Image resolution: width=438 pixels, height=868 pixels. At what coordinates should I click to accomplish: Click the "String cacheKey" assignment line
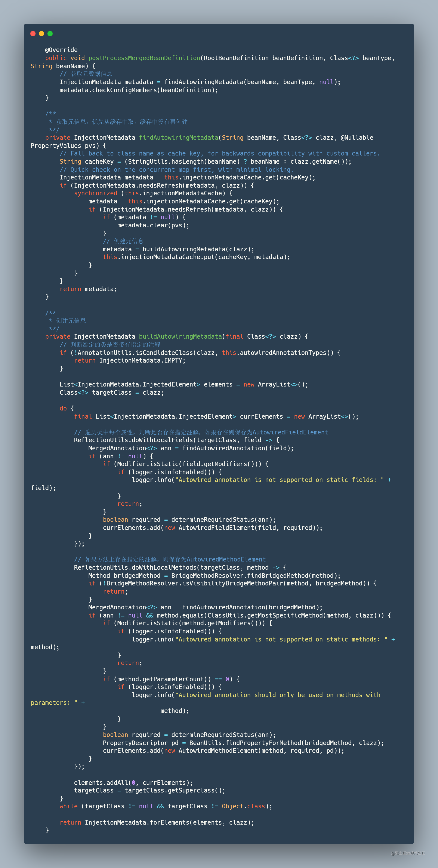tap(206, 161)
